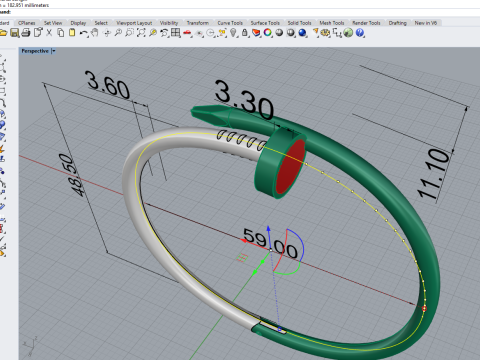
Task: Click the Undo View Change icon
Action: click(x=164, y=33)
